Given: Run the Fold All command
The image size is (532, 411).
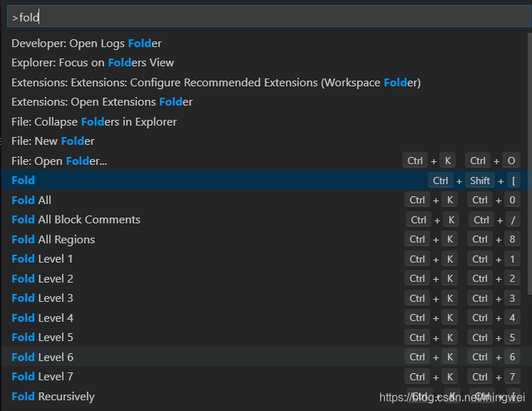Looking at the screenshot, I should click(265, 200).
